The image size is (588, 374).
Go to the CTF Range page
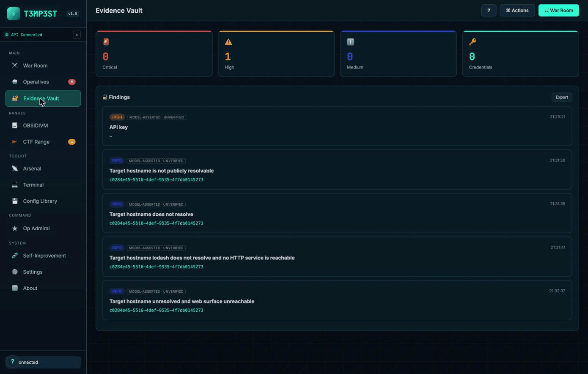pyautogui.click(x=43, y=142)
